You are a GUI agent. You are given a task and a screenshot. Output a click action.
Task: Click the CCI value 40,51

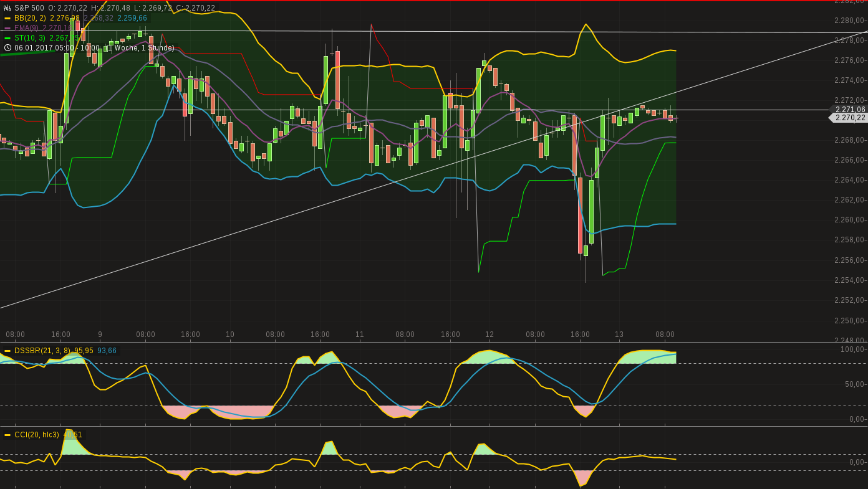(x=73, y=435)
